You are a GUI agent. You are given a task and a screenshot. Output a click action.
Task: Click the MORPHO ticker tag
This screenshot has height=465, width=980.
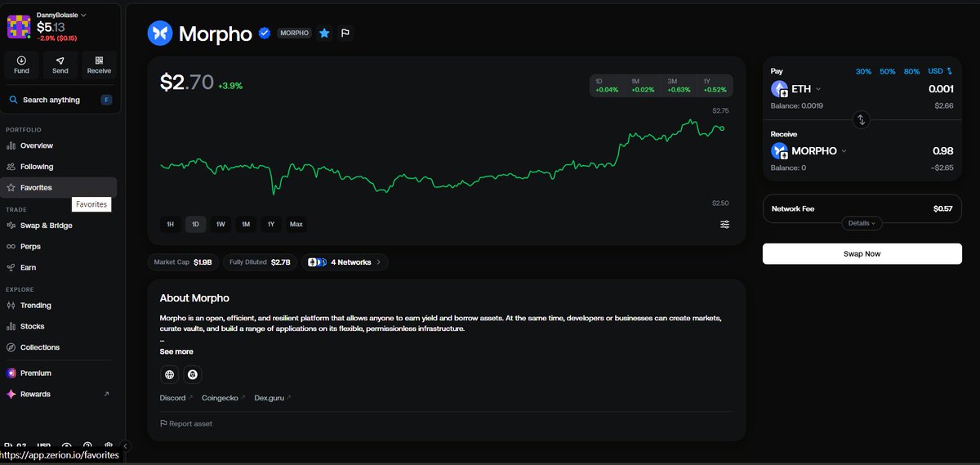point(294,34)
